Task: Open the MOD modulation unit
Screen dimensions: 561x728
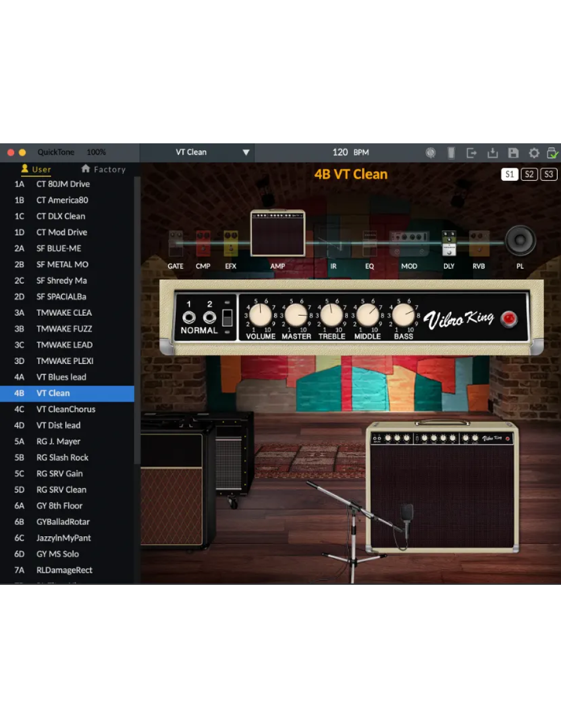Action: click(x=409, y=243)
